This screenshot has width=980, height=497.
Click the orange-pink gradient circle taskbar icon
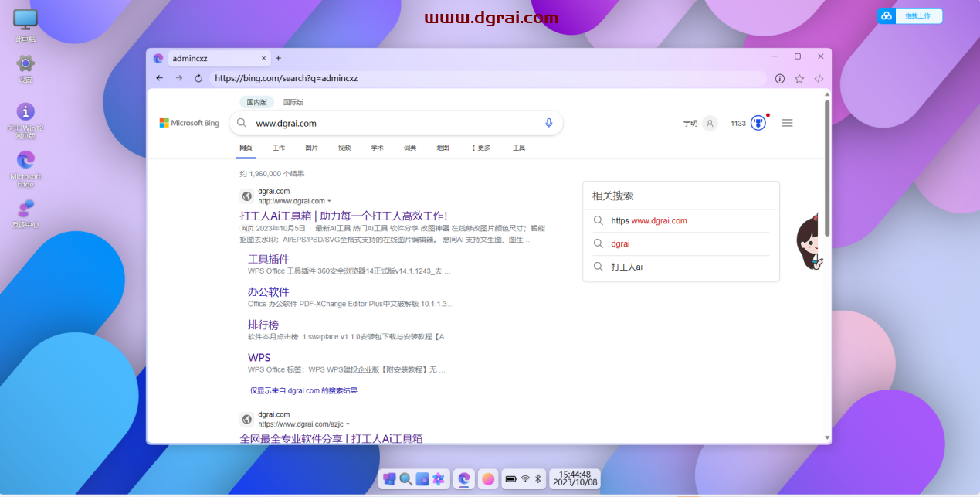point(488,479)
